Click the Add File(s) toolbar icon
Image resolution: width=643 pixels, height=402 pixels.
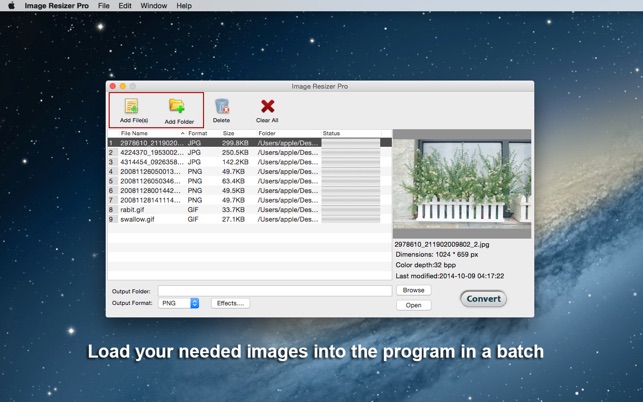[x=132, y=106]
